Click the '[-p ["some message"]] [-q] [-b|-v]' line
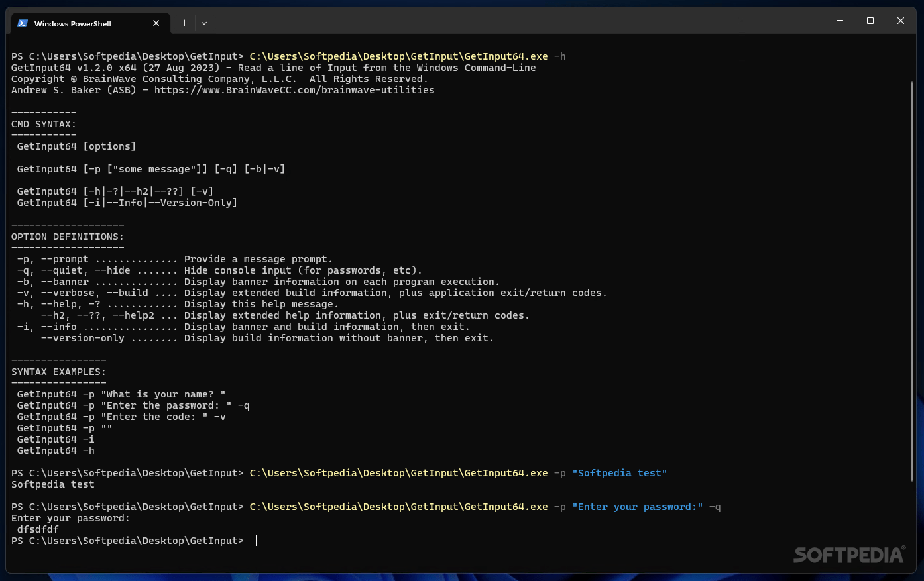Viewport: 924px width, 581px height. point(151,169)
